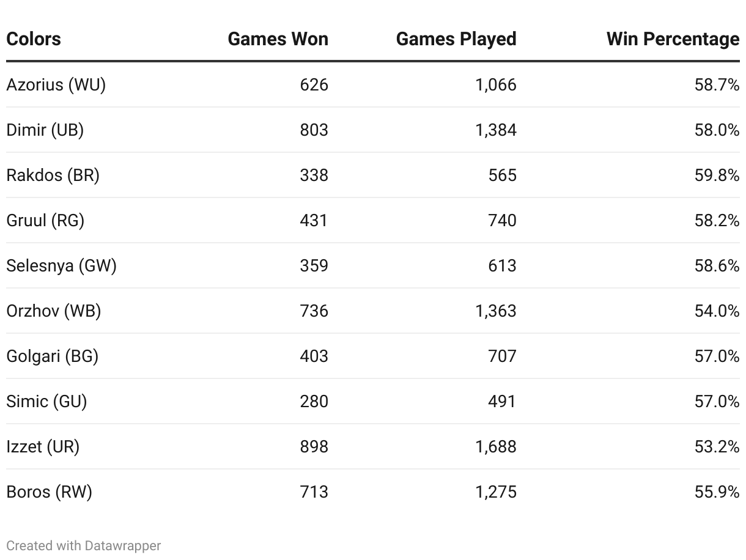The height and width of the screenshot is (560, 746).
Task: Select the Boros (RW) row label
Action: point(49,492)
